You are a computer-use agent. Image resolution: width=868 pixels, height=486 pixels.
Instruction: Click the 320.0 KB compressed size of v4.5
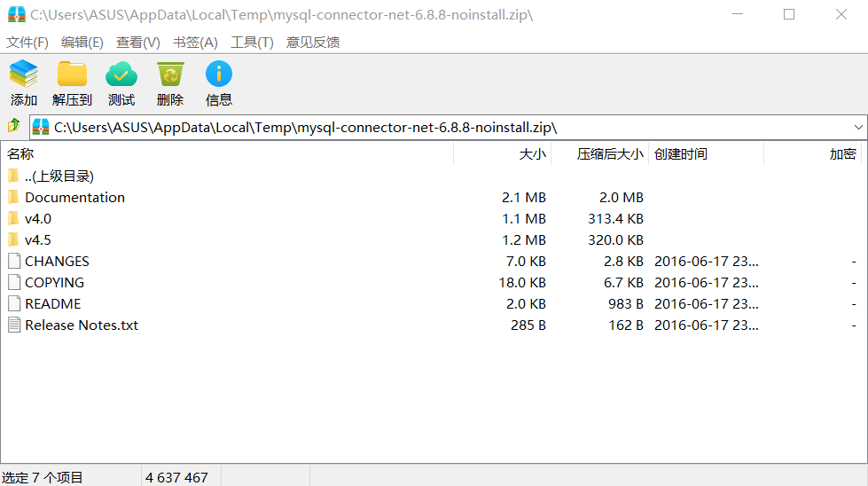point(615,239)
